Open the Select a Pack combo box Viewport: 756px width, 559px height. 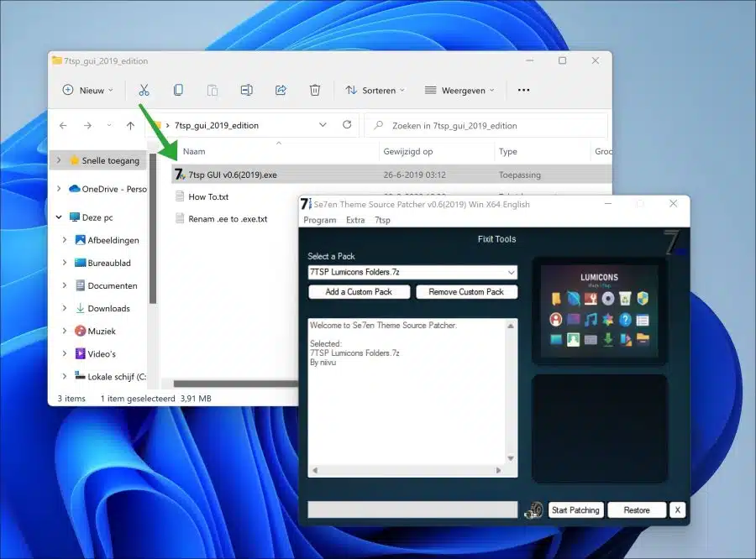[x=412, y=272]
